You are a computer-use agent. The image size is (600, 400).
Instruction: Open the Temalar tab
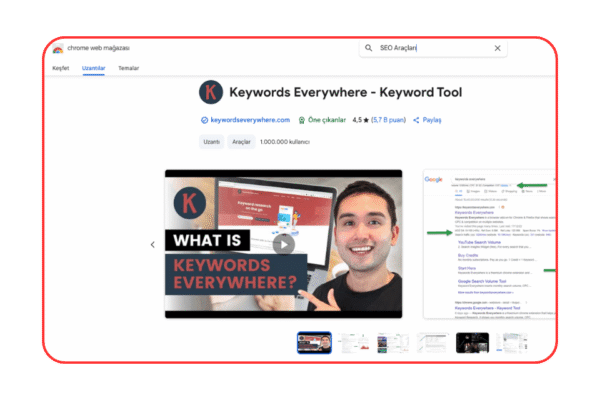[x=127, y=68]
